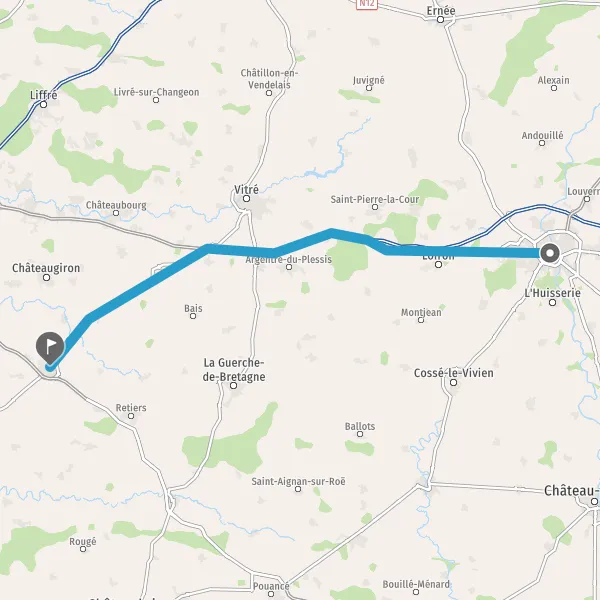
Task: Click the Ballots village marker
Action: point(360,434)
